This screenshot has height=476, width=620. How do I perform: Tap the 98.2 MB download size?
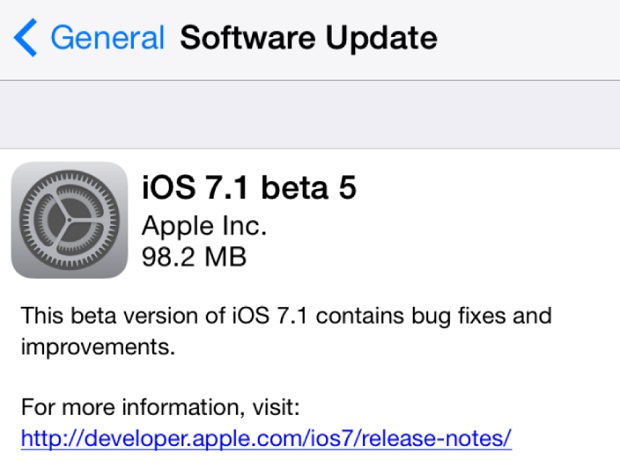pyautogui.click(x=194, y=257)
